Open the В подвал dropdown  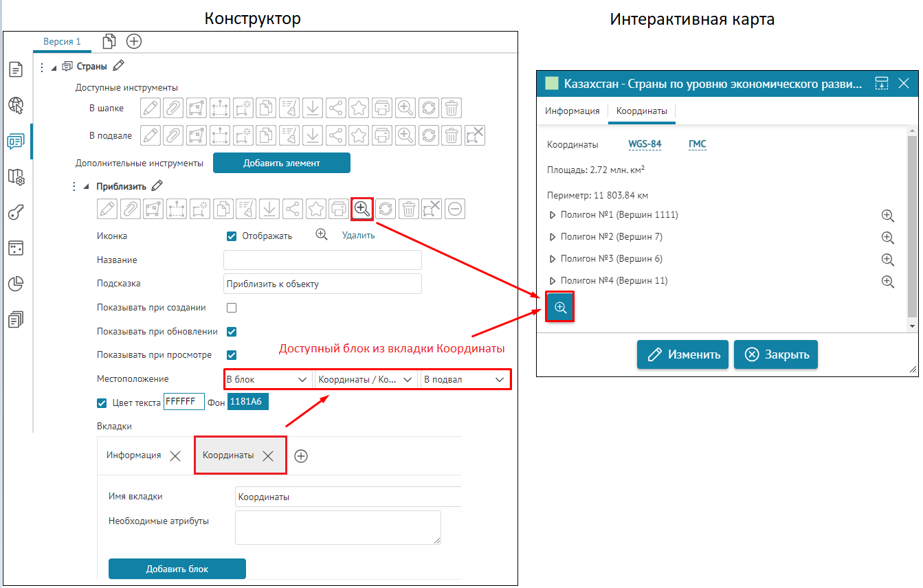click(x=464, y=380)
